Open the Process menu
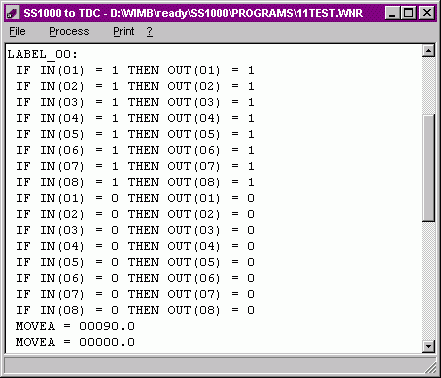 point(69,31)
